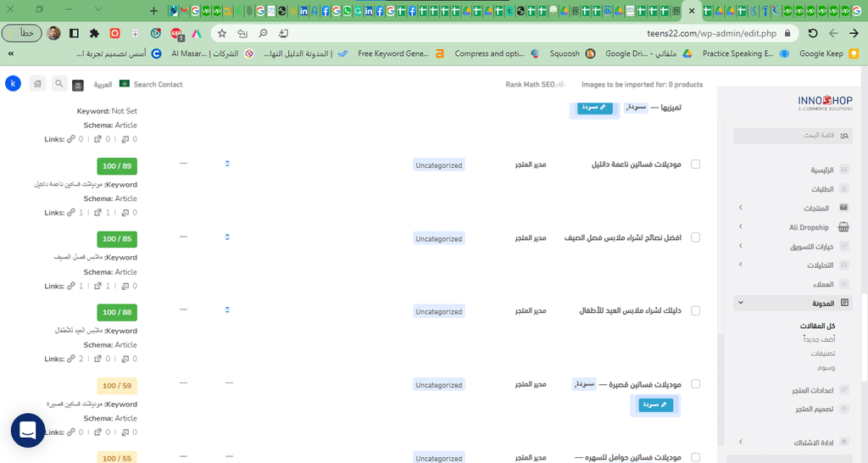Open the Intercom chat launcher
The height and width of the screenshot is (463, 868).
tap(28, 430)
